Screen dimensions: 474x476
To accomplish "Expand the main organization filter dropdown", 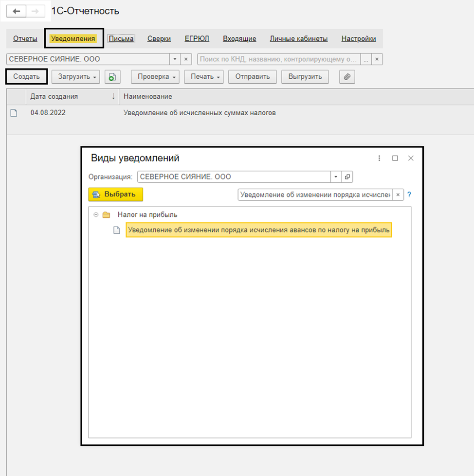I will pos(175,59).
